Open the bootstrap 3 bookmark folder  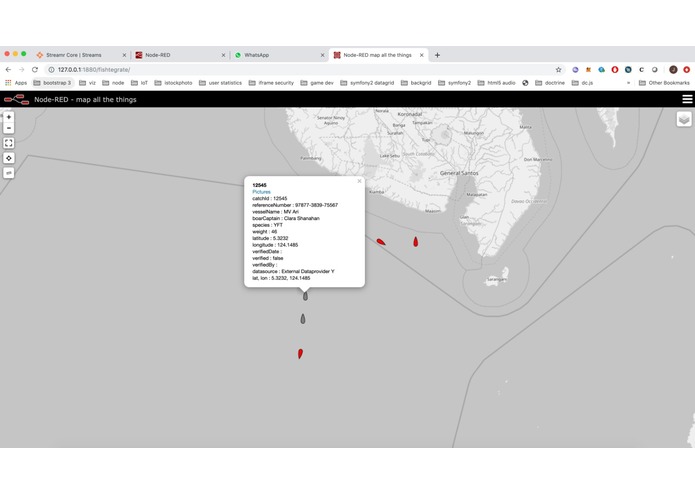52,83
